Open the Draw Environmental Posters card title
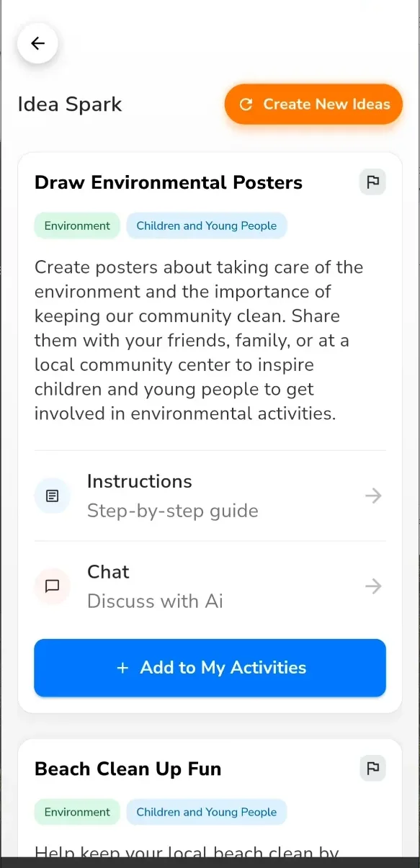 pyautogui.click(x=168, y=182)
